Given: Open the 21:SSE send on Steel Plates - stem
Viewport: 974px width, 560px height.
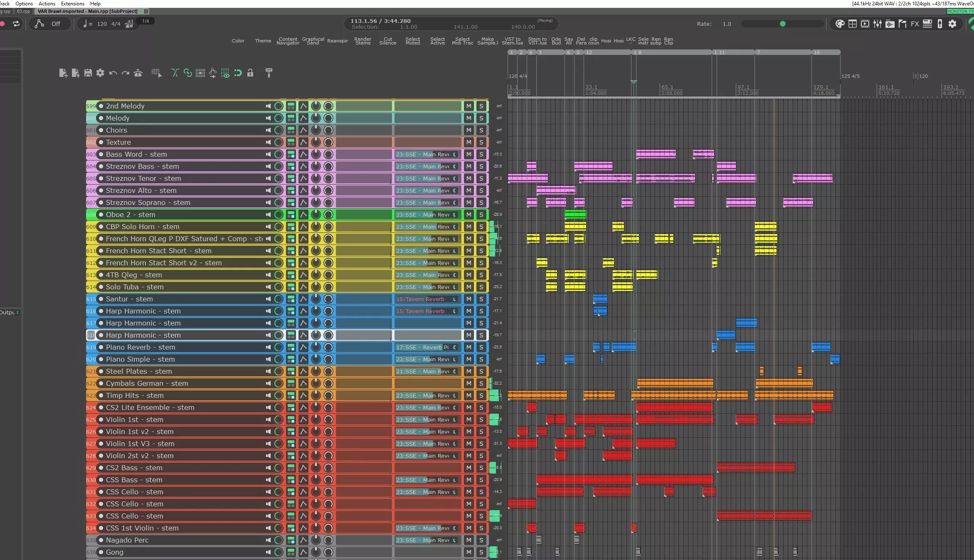Looking at the screenshot, I should 427,371.
